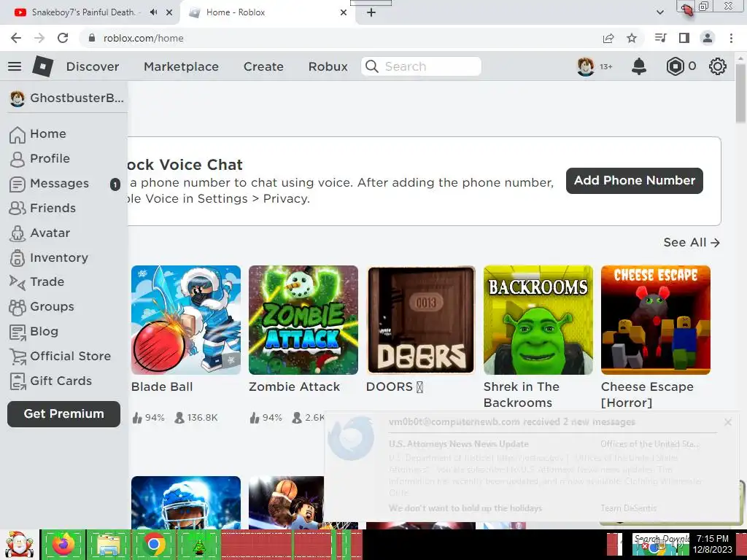View site information lock icon

click(x=92, y=38)
